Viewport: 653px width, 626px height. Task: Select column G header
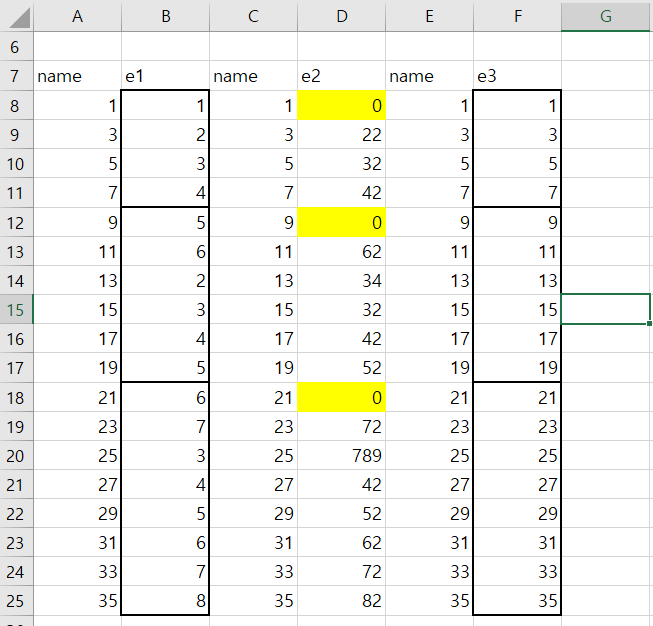tap(606, 16)
